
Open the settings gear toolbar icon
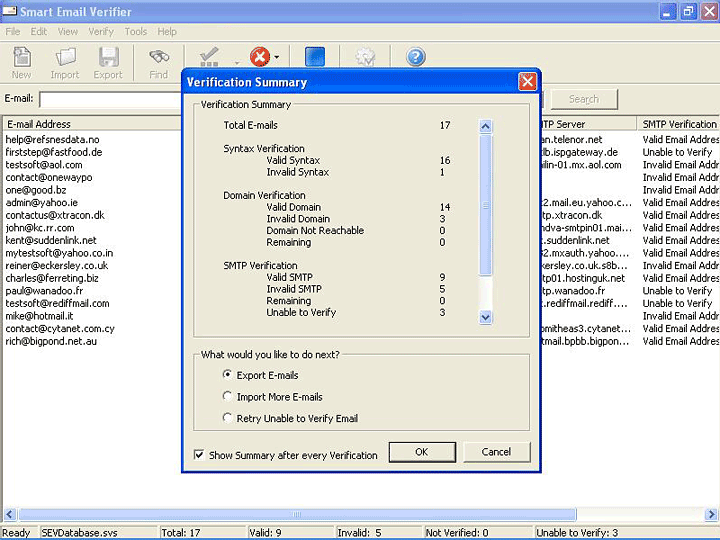365,57
